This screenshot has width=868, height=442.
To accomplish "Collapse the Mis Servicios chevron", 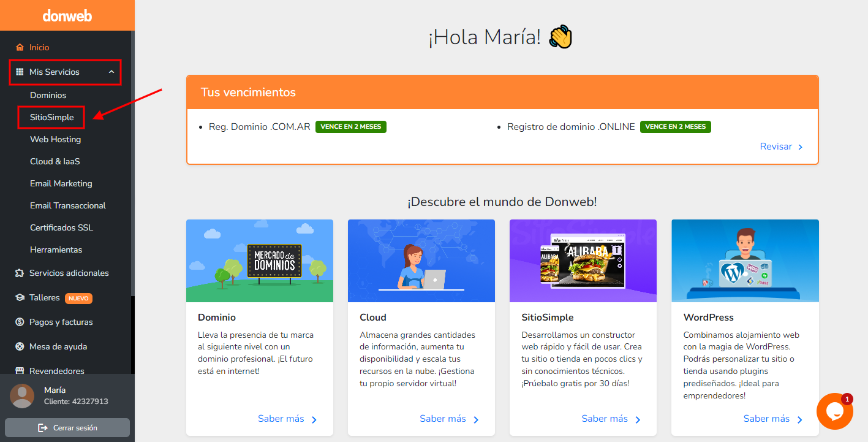I will tap(111, 72).
